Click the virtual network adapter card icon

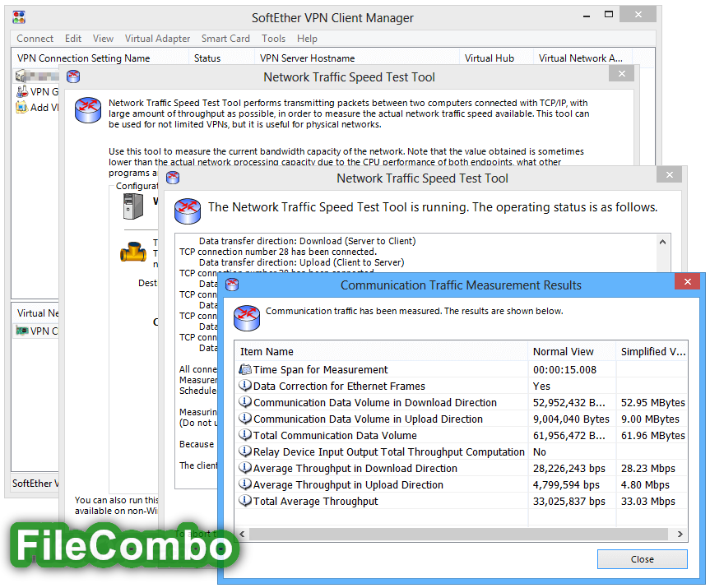point(21,331)
